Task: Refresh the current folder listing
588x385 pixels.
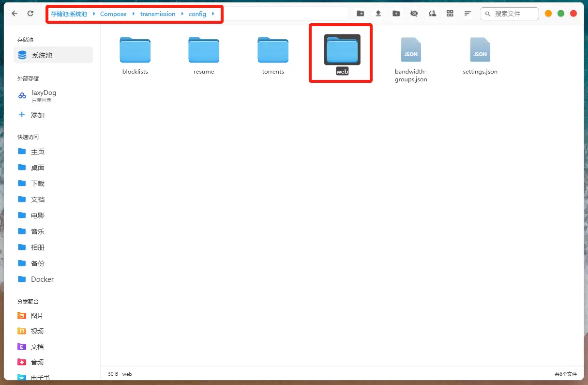Action: pos(30,14)
